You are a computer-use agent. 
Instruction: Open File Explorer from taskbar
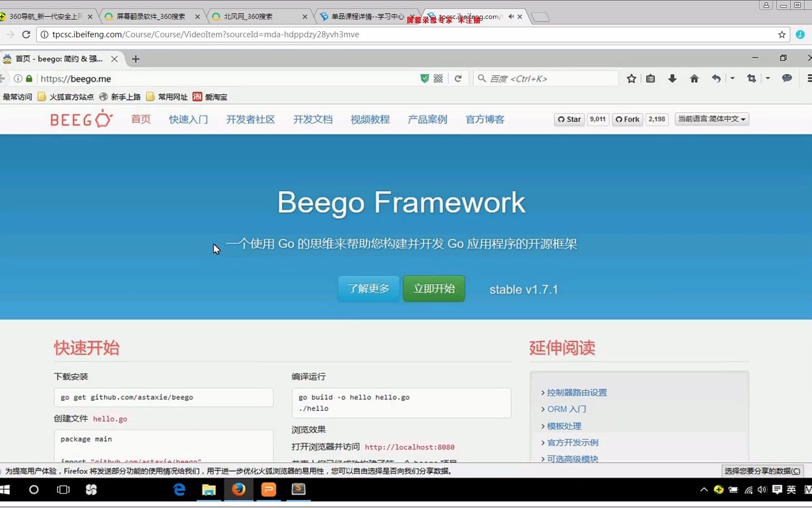click(209, 490)
